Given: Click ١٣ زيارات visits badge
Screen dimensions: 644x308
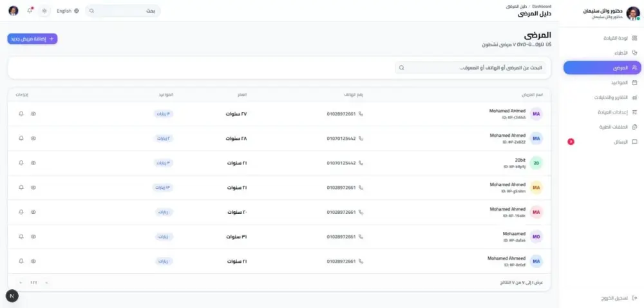Looking at the screenshot, I should pyautogui.click(x=163, y=188).
